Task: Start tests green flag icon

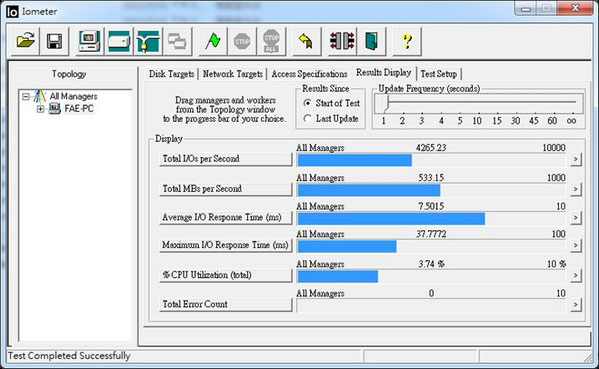Action: point(213,40)
